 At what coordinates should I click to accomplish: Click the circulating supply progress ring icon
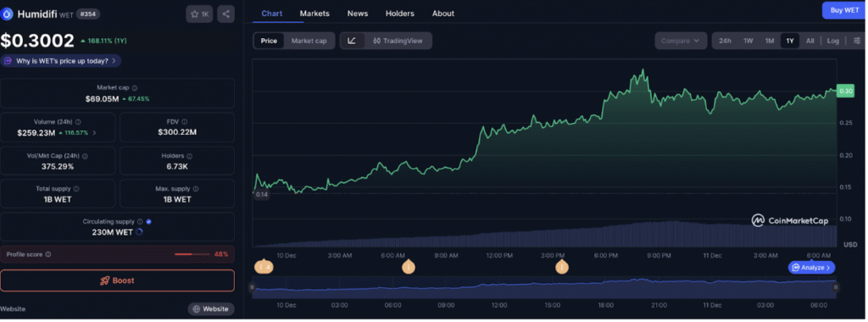(139, 232)
